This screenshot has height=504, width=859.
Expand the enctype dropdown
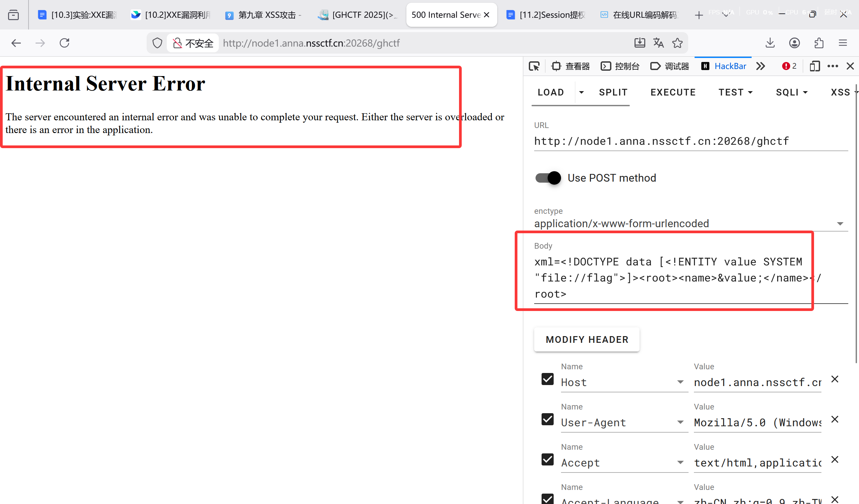point(840,224)
